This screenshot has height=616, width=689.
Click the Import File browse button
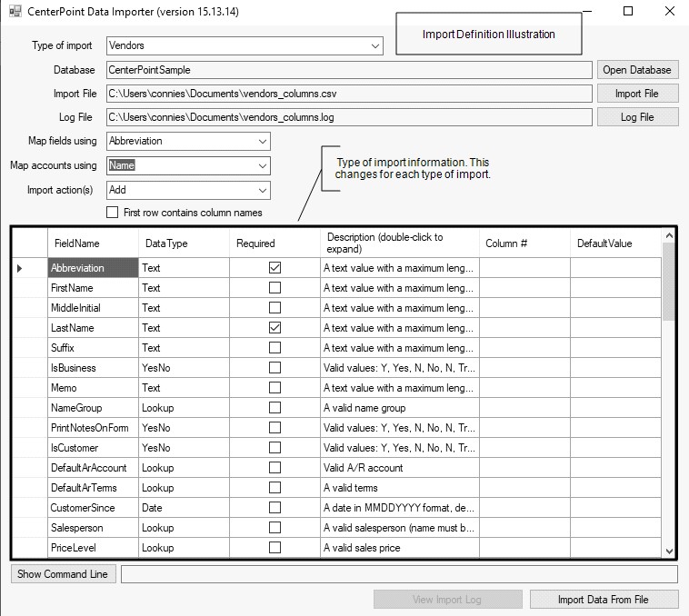pos(636,94)
